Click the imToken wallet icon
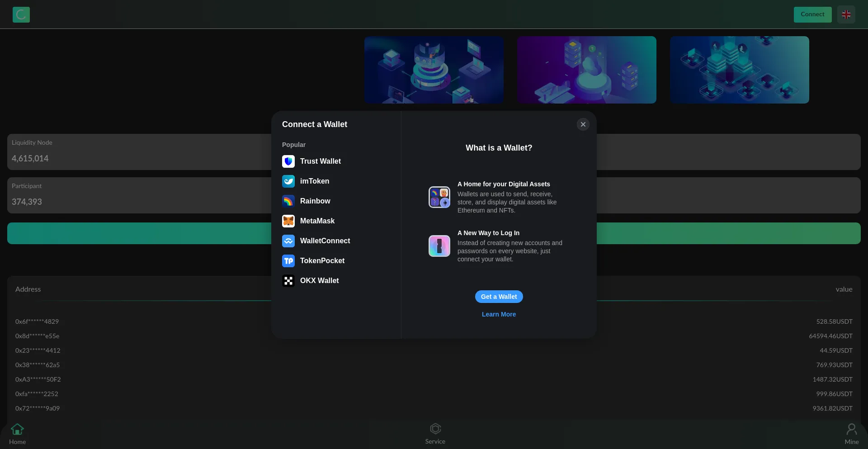Viewport: 868px width, 449px height. click(x=288, y=181)
